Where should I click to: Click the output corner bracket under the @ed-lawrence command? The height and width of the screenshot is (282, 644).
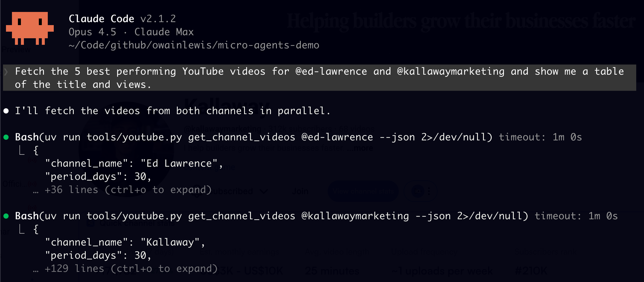coord(22,150)
